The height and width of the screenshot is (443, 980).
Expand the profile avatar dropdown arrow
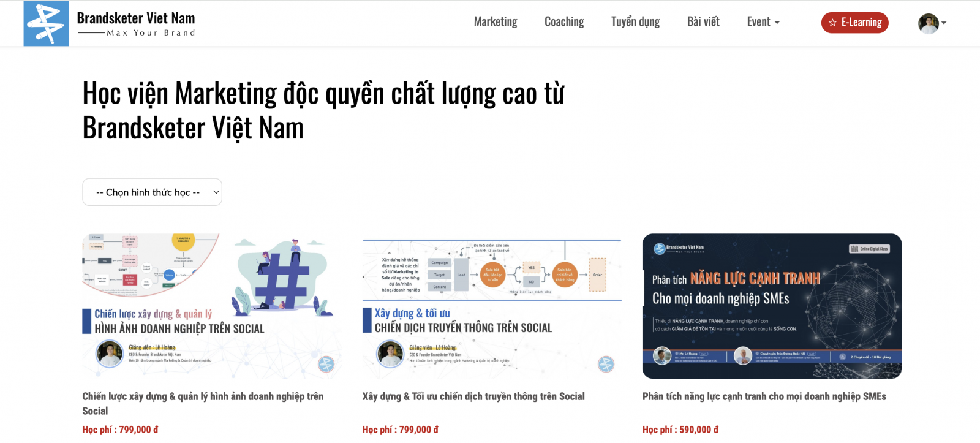coord(944,23)
